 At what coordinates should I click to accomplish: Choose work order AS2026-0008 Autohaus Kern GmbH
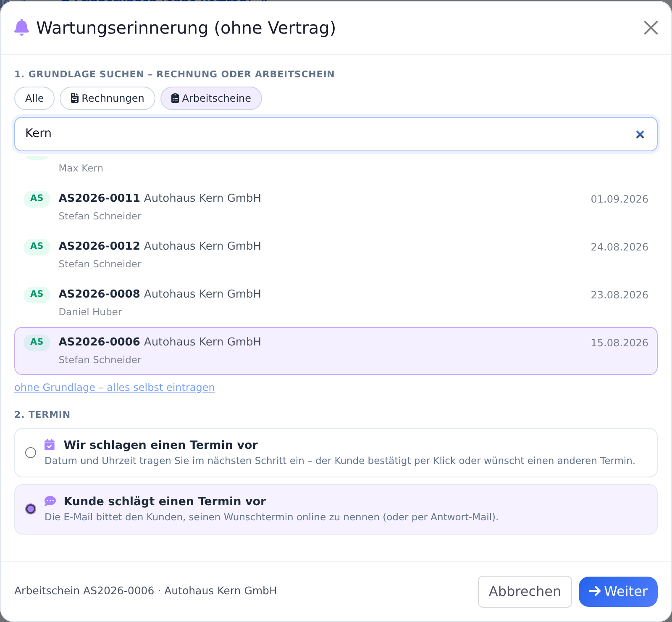click(336, 303)
